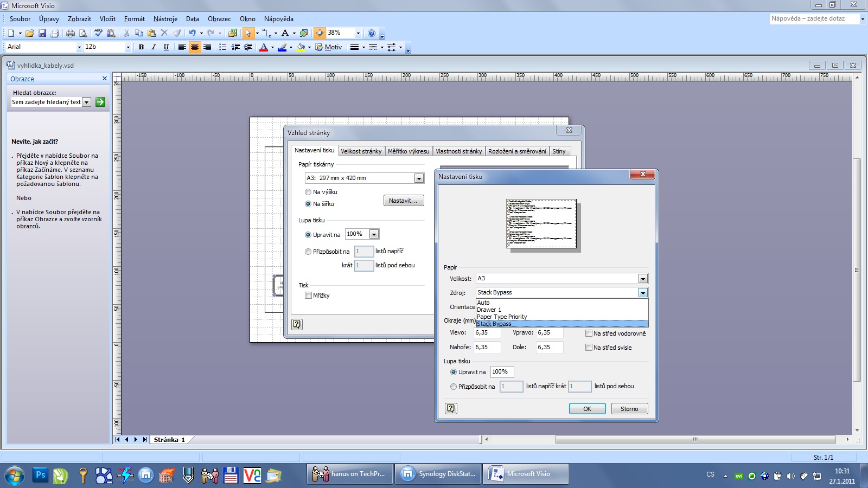Apply italic formatting
Viewport: 868px width, 488px height.
[154, 47]
